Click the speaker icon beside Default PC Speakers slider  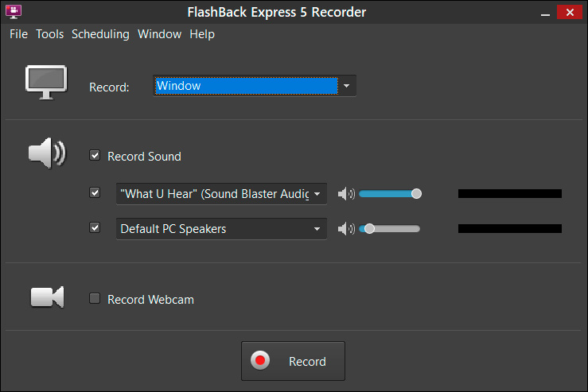[346, 229]
